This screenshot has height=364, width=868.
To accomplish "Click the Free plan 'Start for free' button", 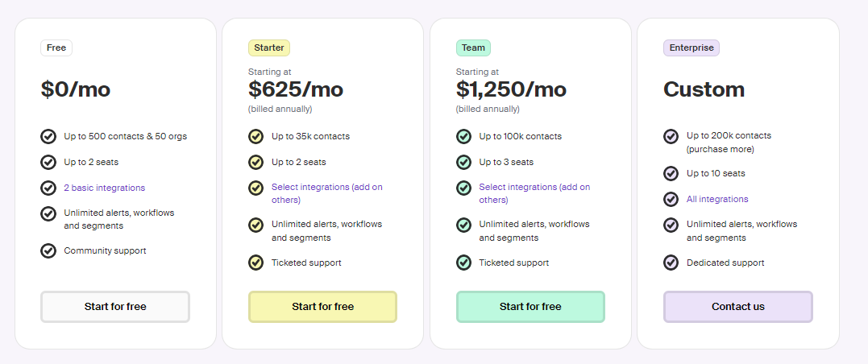I will pyautogui.click(x=115, y=307).
